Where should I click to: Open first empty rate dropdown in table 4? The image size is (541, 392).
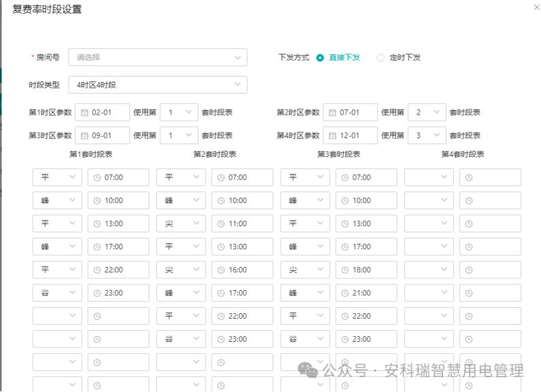(429, 177)
